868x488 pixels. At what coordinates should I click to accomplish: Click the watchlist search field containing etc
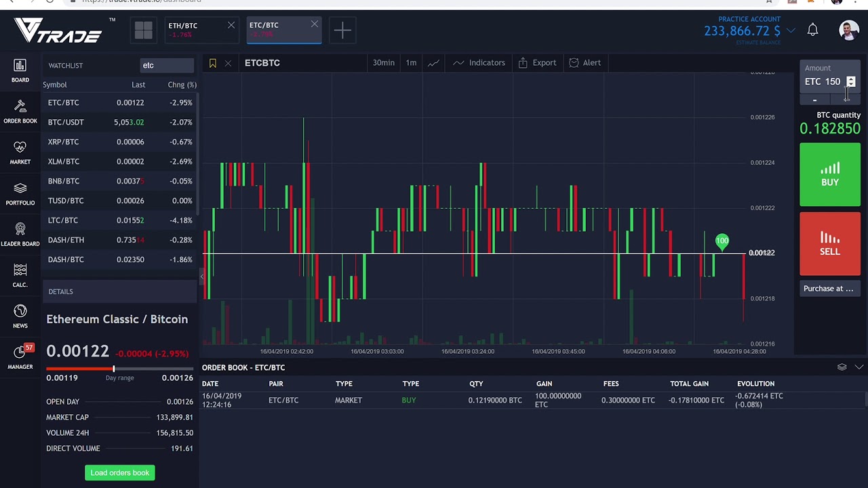coord(167,66)
